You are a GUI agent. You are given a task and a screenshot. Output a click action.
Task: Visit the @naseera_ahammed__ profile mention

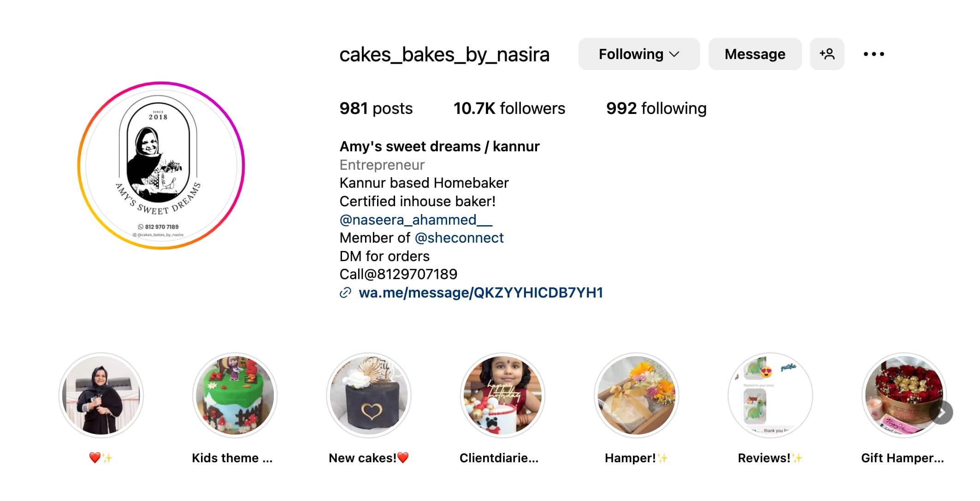(416, 220)
